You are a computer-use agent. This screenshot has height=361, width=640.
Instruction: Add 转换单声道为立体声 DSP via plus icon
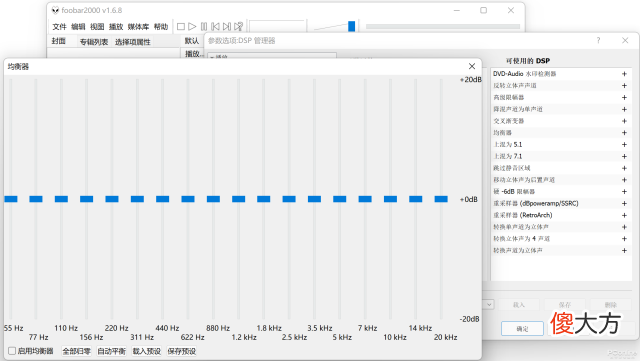(x=624, y=227)
